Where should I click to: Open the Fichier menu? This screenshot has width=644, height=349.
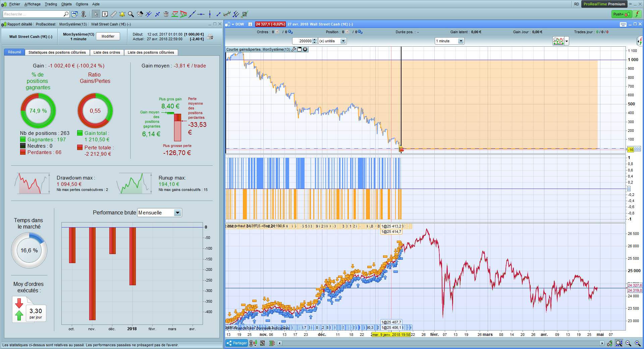click(14, 4)
